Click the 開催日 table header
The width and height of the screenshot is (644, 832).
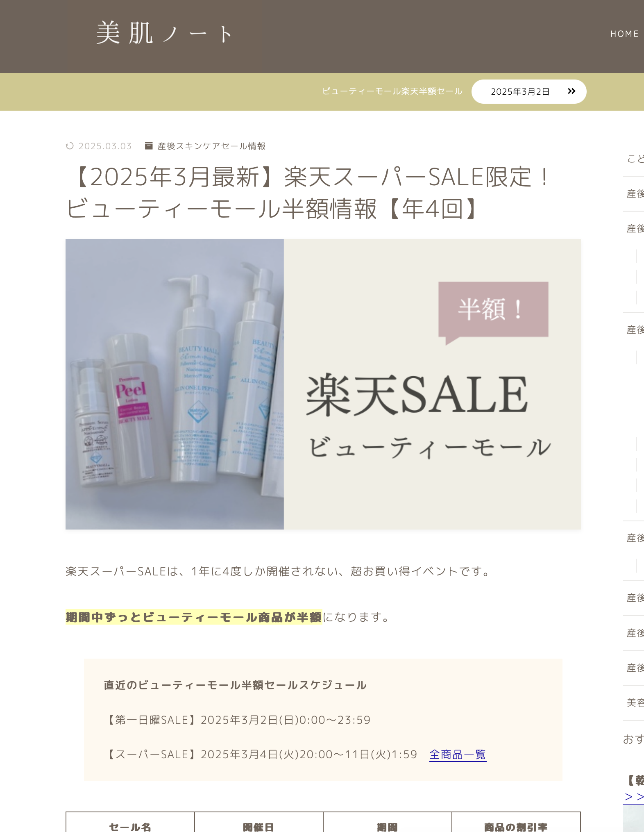pos(259,826)
